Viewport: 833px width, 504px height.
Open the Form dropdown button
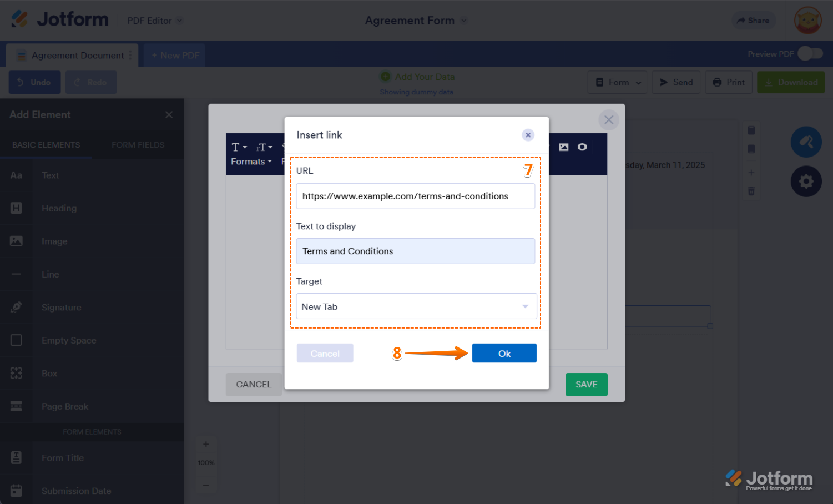pos(618,82)
